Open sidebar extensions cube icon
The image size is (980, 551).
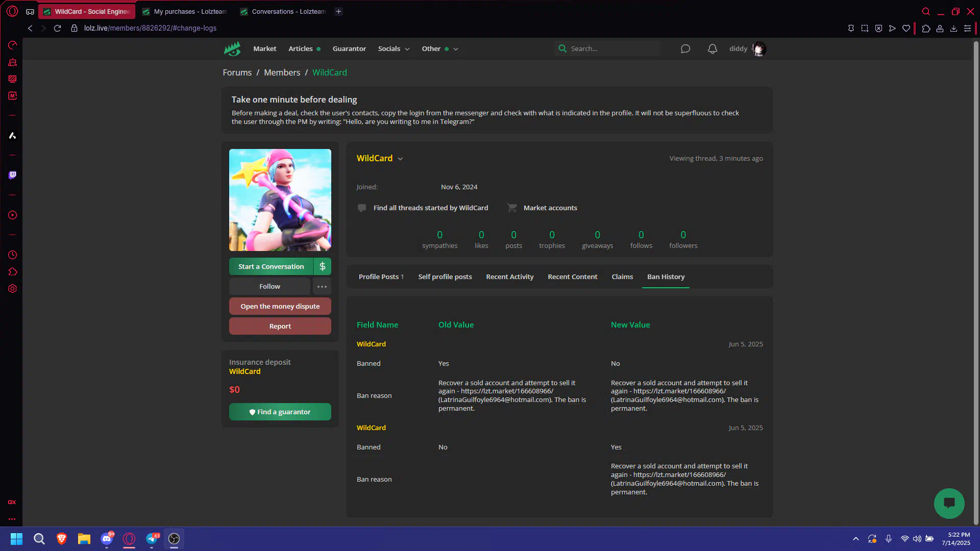pyautogui.click(x=12, y=271)
